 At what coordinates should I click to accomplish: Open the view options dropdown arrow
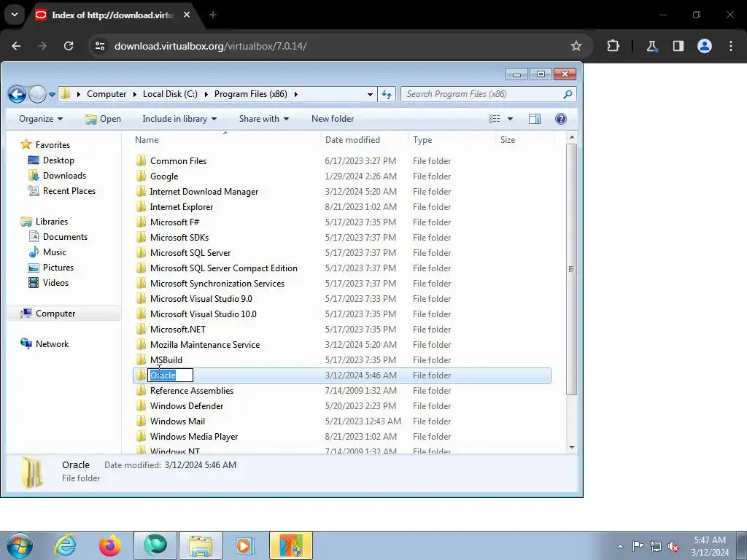[510, 119]
